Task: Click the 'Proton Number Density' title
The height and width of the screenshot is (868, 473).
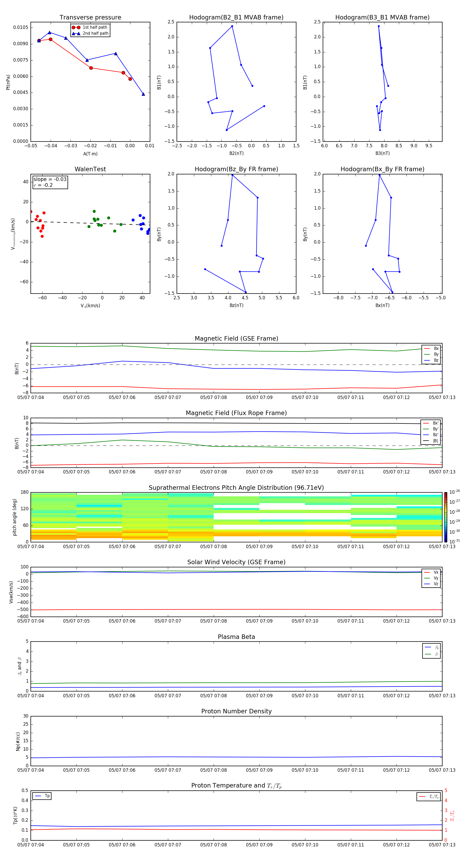Action: 236,711
